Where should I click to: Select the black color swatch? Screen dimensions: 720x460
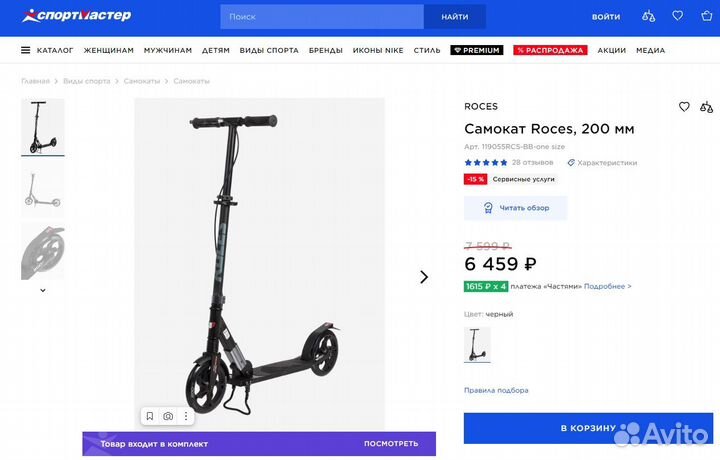[477, 345]
